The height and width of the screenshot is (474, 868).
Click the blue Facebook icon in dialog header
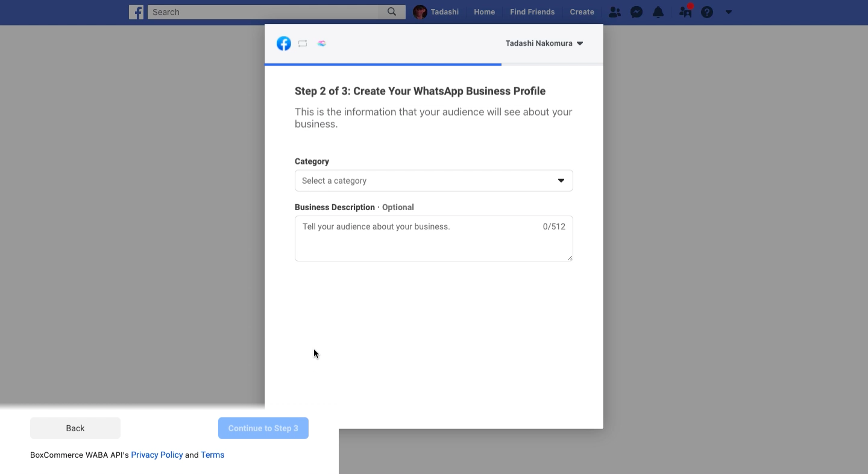coord(284,43)
